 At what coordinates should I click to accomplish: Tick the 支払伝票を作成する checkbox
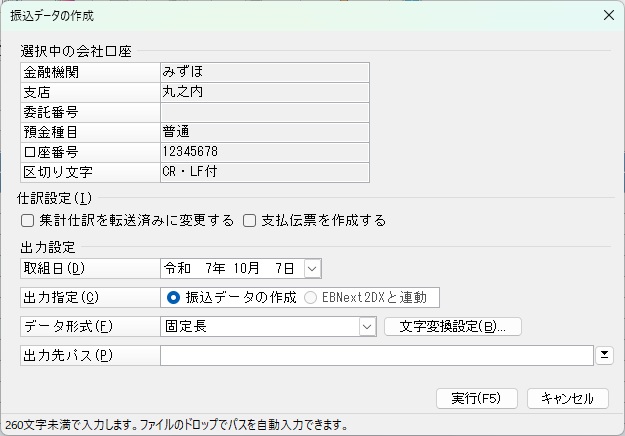[250, 220]
